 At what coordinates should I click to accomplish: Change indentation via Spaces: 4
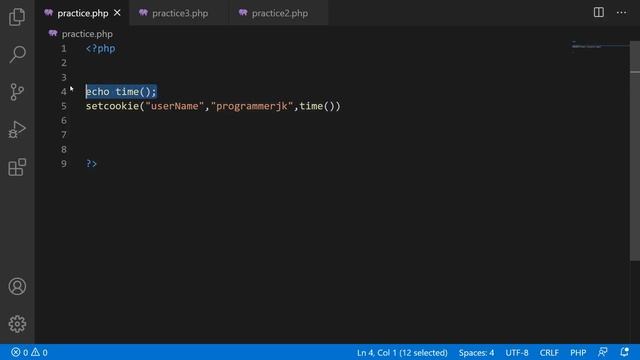point(476,353)
